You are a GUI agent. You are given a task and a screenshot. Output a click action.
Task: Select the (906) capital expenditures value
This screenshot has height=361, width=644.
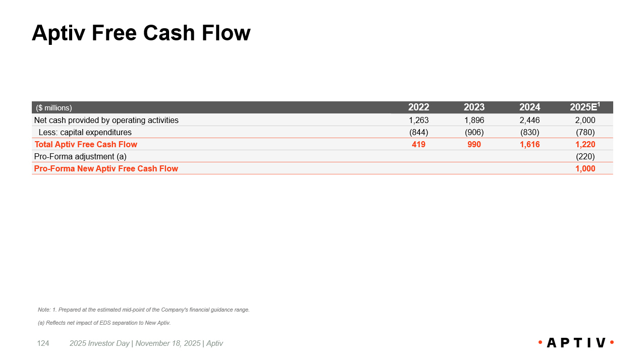pos(474,132)
